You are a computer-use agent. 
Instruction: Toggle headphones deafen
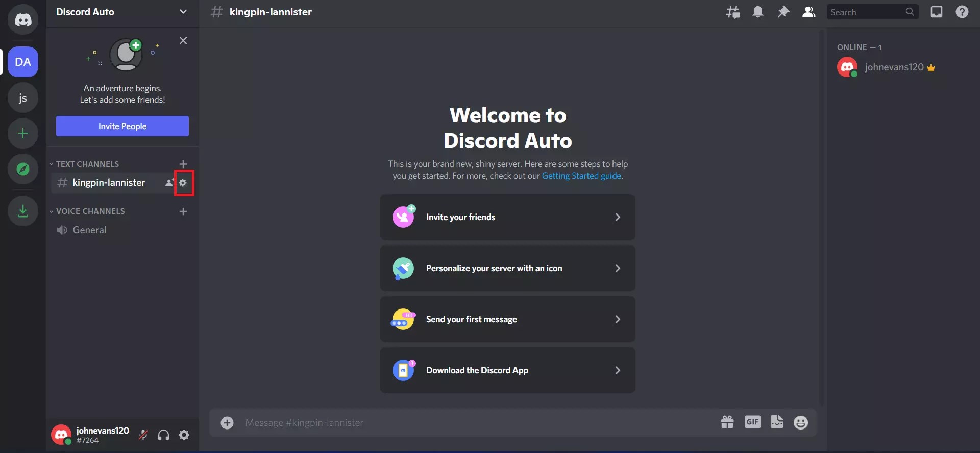pos(164,435)
